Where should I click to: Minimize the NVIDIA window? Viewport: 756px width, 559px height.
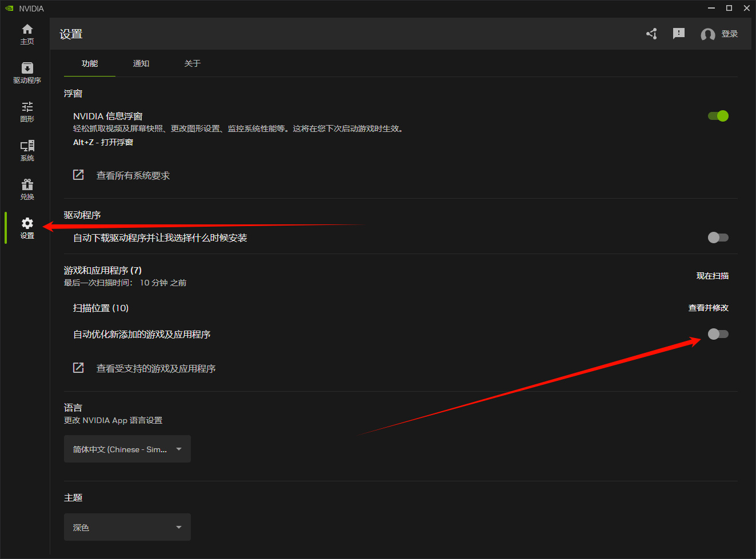(x=711, y=8)
